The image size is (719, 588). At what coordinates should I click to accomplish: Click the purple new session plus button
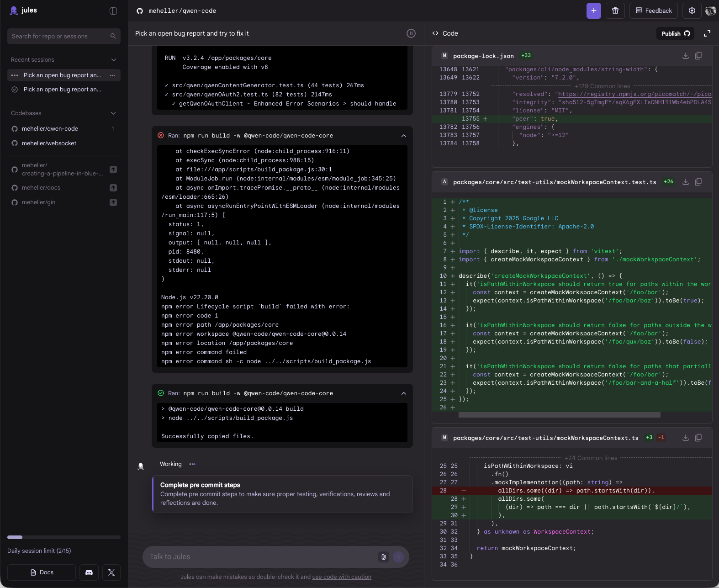click(593, 11)
